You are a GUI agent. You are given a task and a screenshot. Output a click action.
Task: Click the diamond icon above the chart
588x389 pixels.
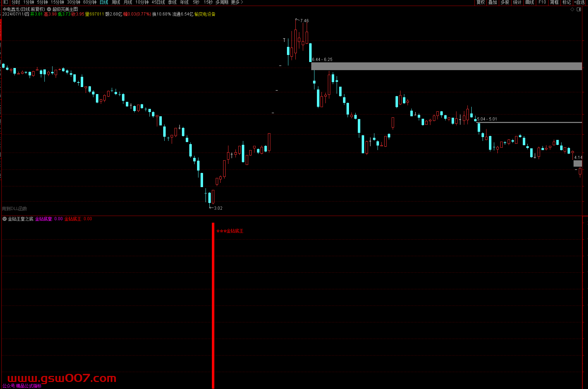[572, 10]
